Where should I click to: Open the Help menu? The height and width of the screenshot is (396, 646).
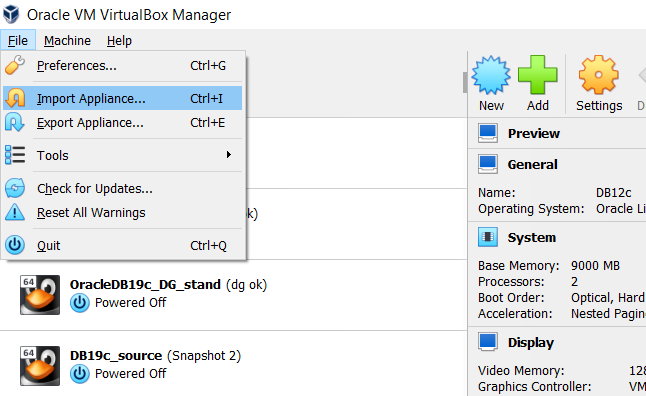coord(119,40)
